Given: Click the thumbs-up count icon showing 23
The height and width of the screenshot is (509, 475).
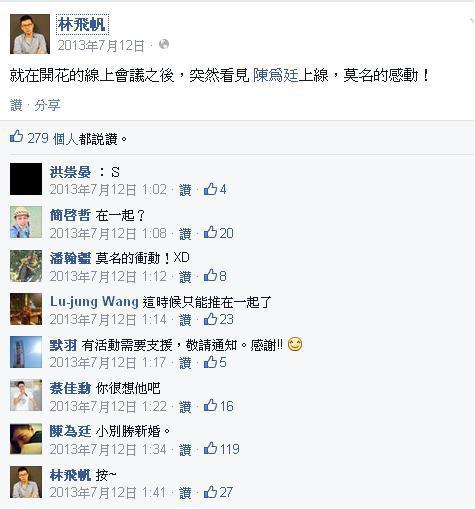Looking at the screenshot, I should [x=219, y=319].
